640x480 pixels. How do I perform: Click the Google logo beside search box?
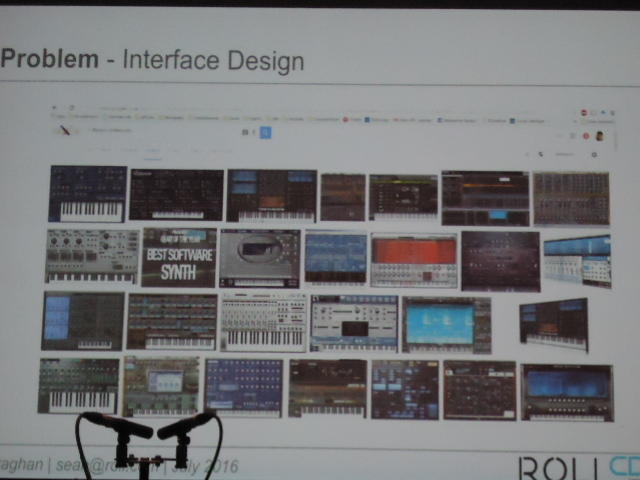tap(64, 130)
